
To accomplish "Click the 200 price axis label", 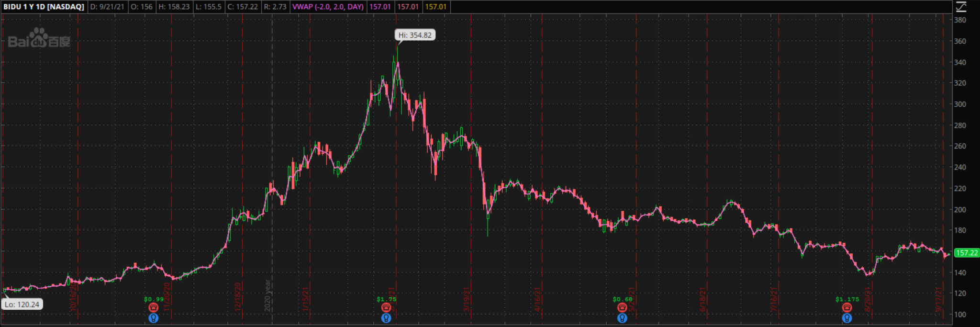I will [960, 210].
